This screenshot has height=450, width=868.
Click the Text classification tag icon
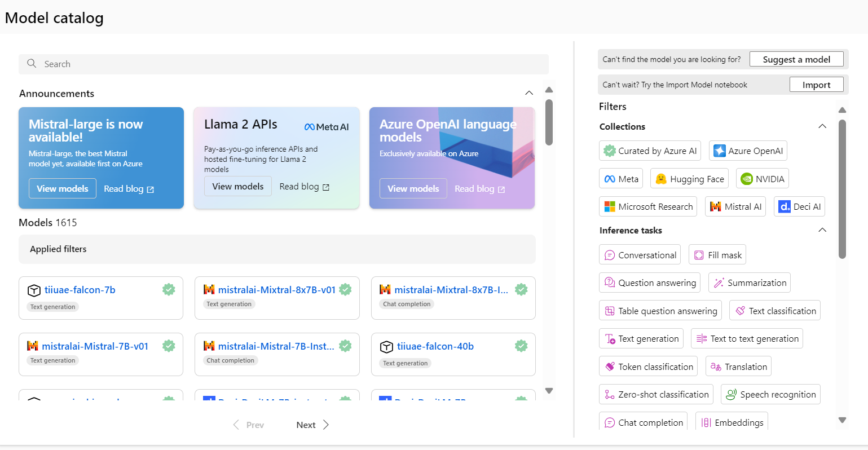coord(741,311)
